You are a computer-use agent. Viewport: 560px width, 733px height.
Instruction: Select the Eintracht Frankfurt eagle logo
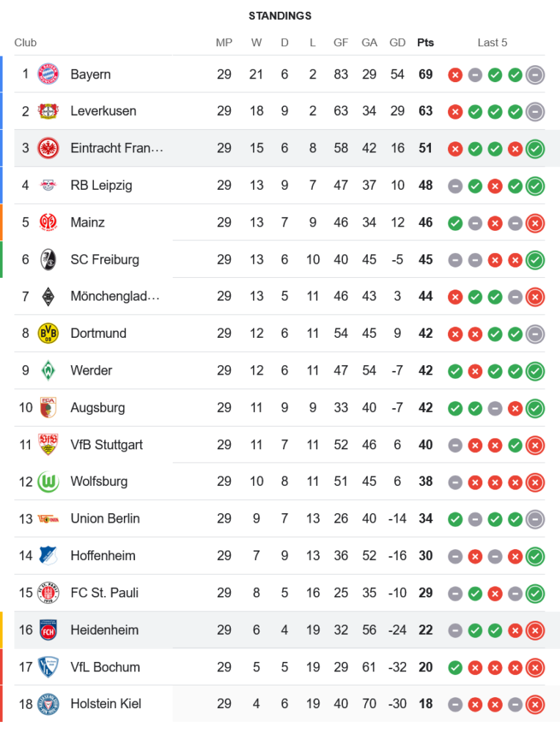[x=48, y=148]
